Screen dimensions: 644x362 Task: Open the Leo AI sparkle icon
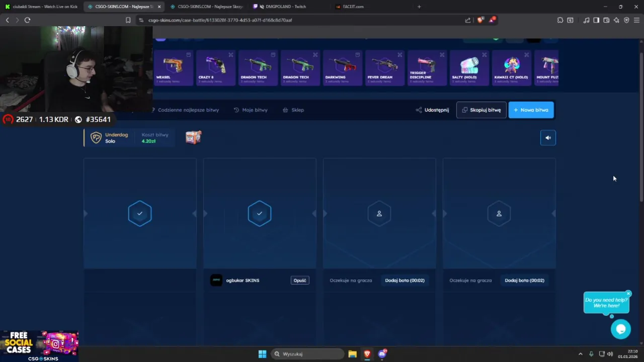616,20
